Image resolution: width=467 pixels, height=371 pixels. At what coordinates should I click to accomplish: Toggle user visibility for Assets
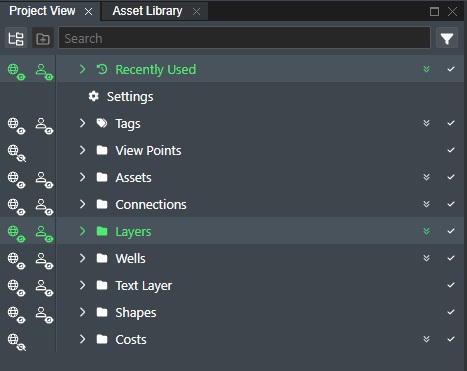44,180
